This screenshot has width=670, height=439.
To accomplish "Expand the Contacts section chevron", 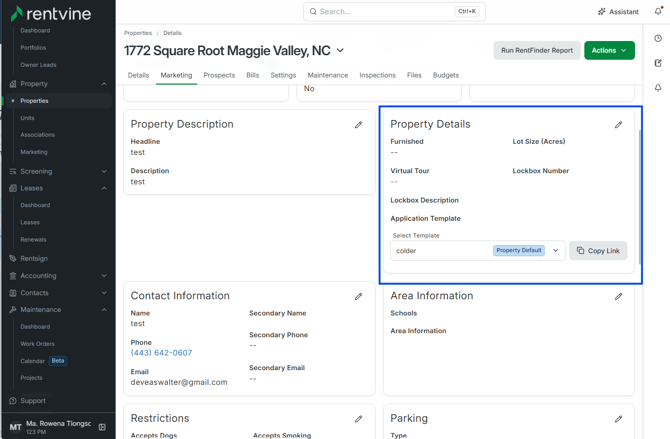I will pyautogui.click(x=104, y=293).
